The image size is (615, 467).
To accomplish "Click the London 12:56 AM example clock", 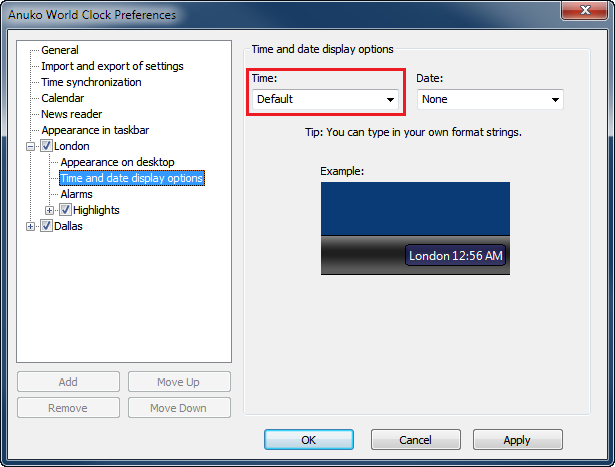I will [455, 256].
